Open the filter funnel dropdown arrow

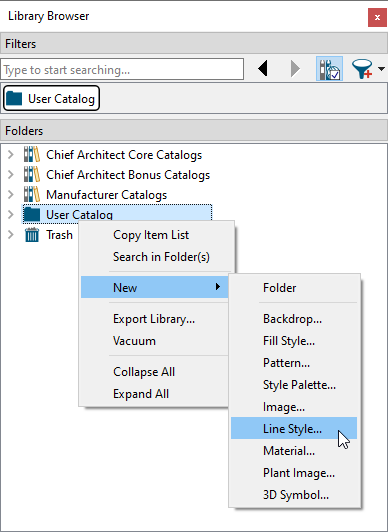coord(381,69)
